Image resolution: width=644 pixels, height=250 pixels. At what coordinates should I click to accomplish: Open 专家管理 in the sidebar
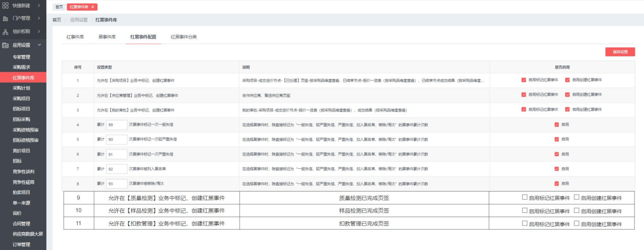tap(21, 57)
